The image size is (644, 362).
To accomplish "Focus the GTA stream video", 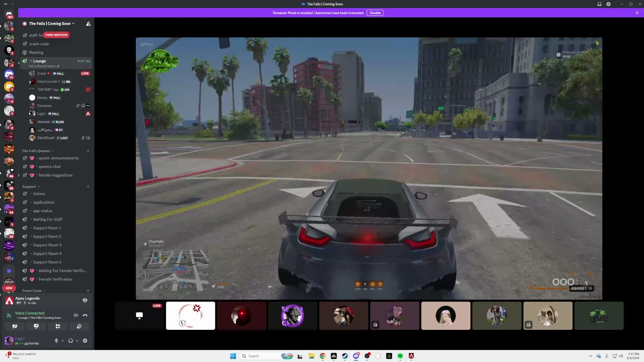I will click(x=369, y=168).
